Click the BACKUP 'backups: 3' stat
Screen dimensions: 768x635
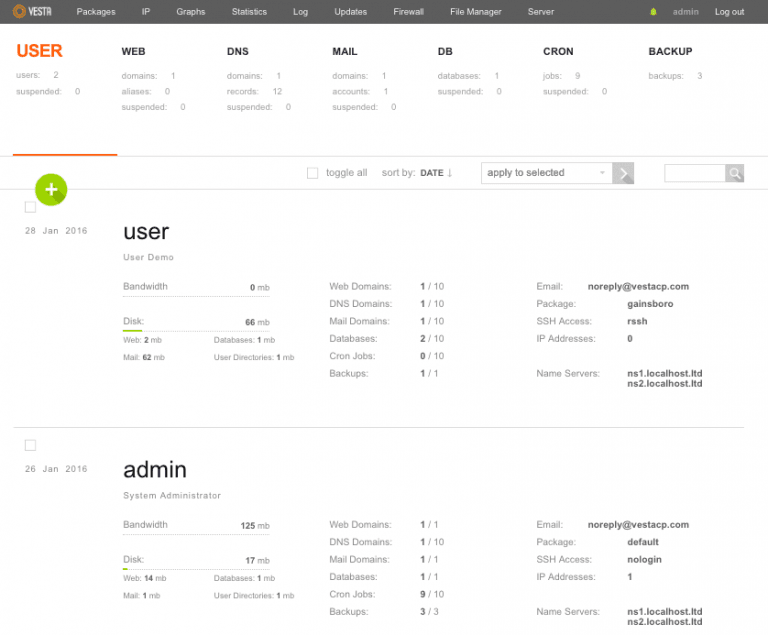[675, 76]
